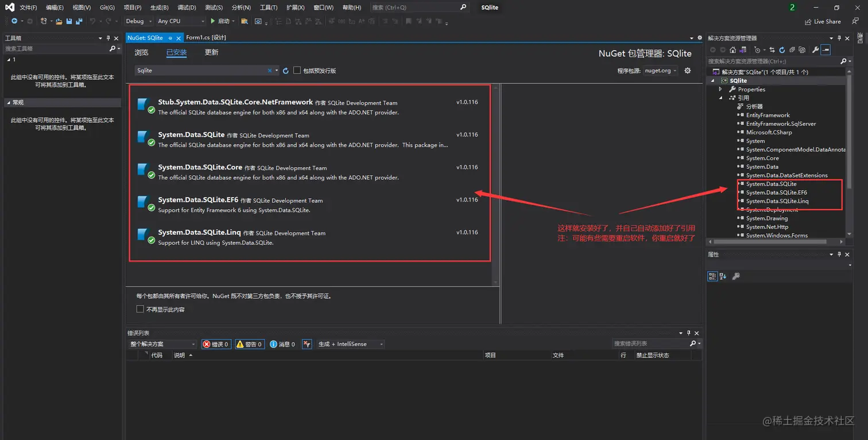The height and width of the screenshot is (440, 868).
Task: Check the do not show this again box
Action: (x=140, y=309)
